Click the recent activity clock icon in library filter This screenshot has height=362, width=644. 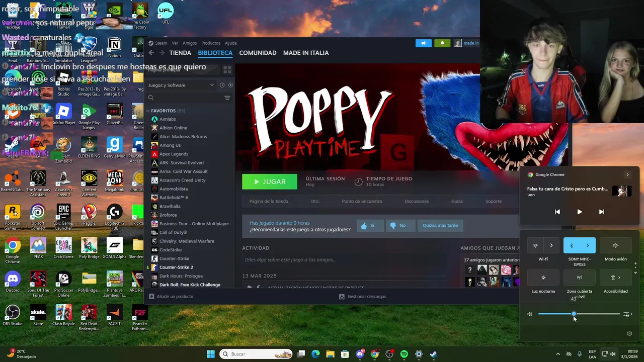tap(222, 85)
